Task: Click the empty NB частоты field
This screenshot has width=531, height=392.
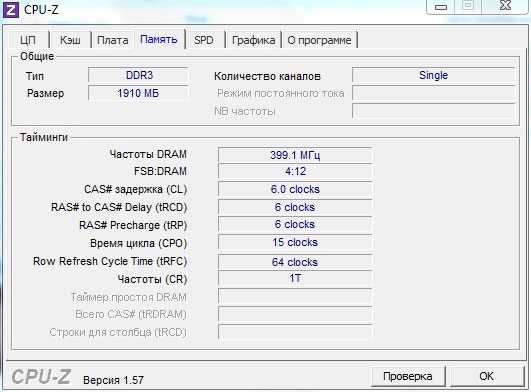Action: coord(433,111)
